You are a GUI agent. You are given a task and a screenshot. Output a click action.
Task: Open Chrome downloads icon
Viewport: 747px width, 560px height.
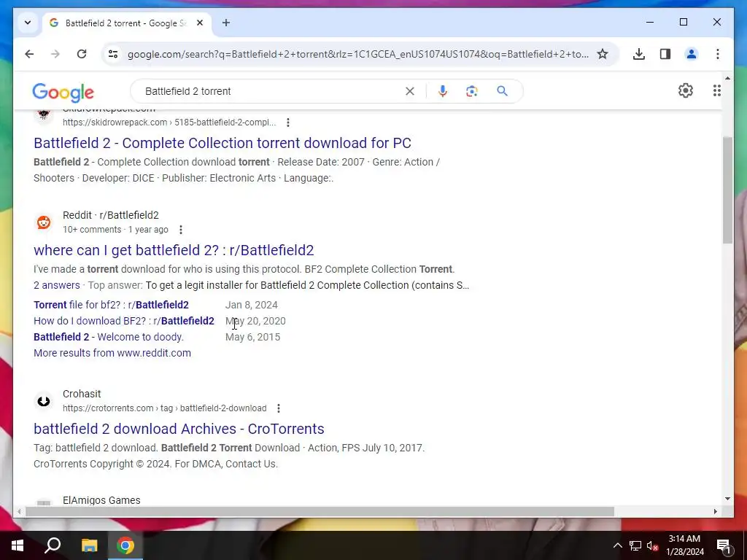tap(639, 54)
